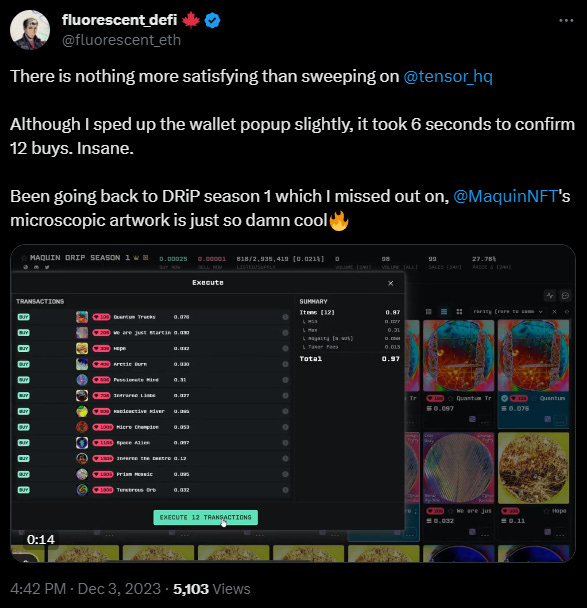
Task: Click the info circle on the Quantum Tracks row
Action: click(285, 317)
